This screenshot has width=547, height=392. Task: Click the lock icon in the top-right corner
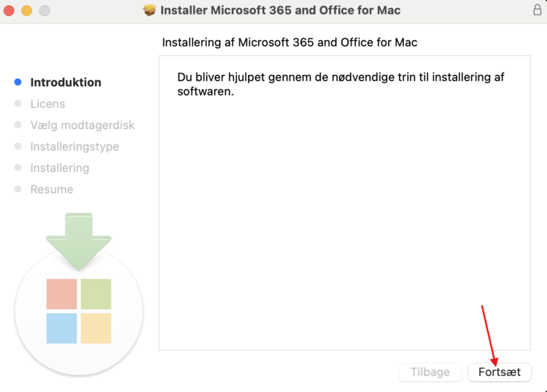pyautogui.click(x=538, y=10)
